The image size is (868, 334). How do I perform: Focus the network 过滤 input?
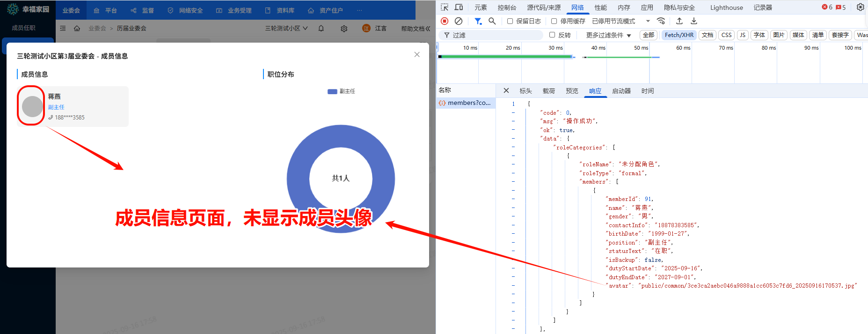point(491,35)
